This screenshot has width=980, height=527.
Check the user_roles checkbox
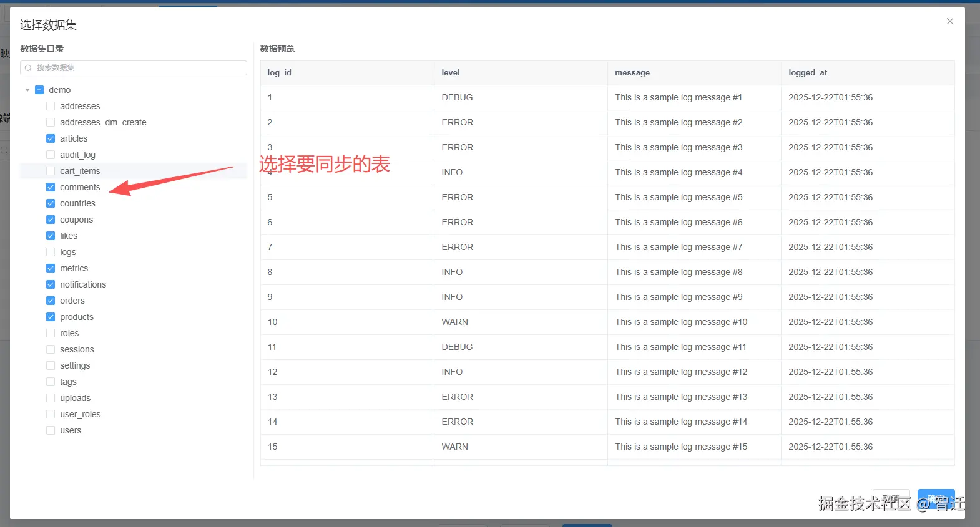51,414
